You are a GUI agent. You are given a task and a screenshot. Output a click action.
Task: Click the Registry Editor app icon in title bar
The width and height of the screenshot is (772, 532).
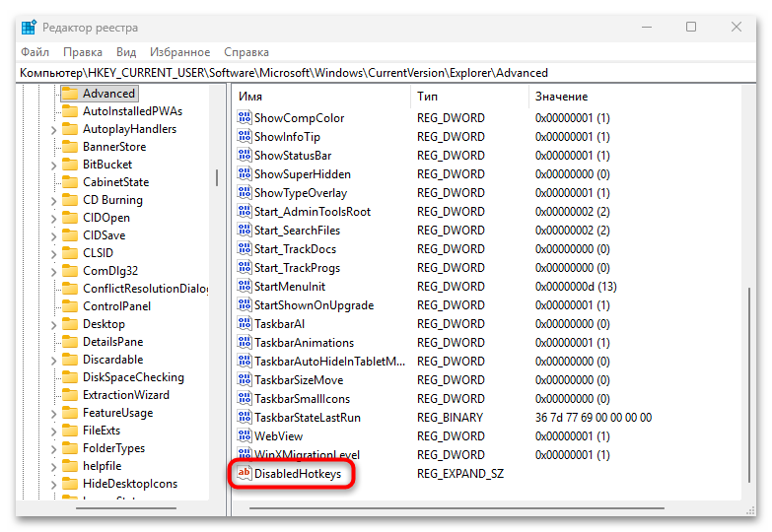[x=29, y=28]
